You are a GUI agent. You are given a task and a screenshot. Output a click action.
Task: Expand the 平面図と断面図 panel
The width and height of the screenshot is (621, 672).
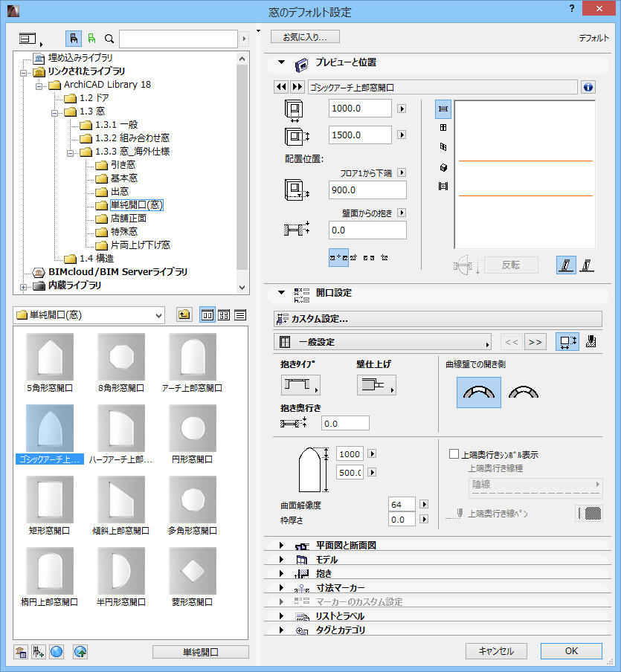click(281, 545)
